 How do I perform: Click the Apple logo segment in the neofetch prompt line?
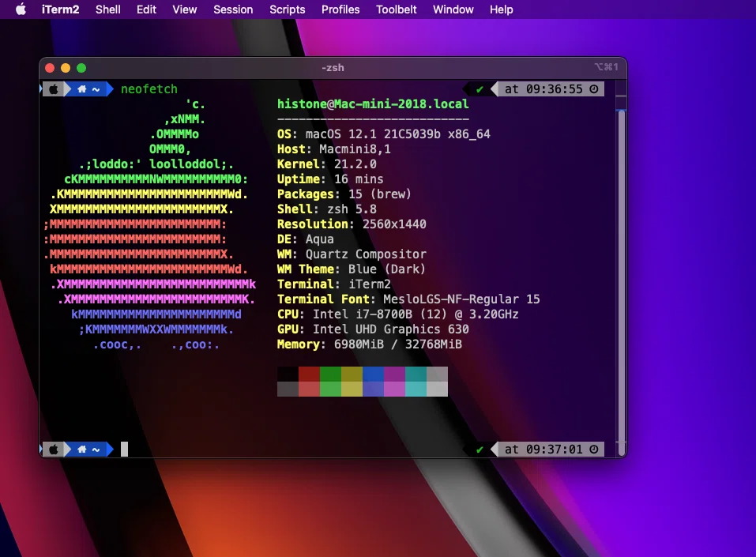[x=54, y=89]
